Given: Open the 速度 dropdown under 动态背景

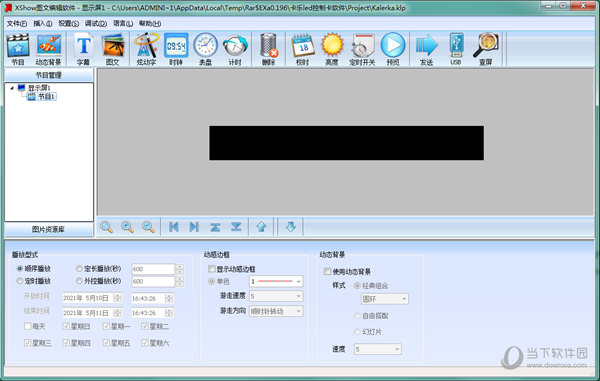Looking at the screenshot, I should (x=378, y=349).
